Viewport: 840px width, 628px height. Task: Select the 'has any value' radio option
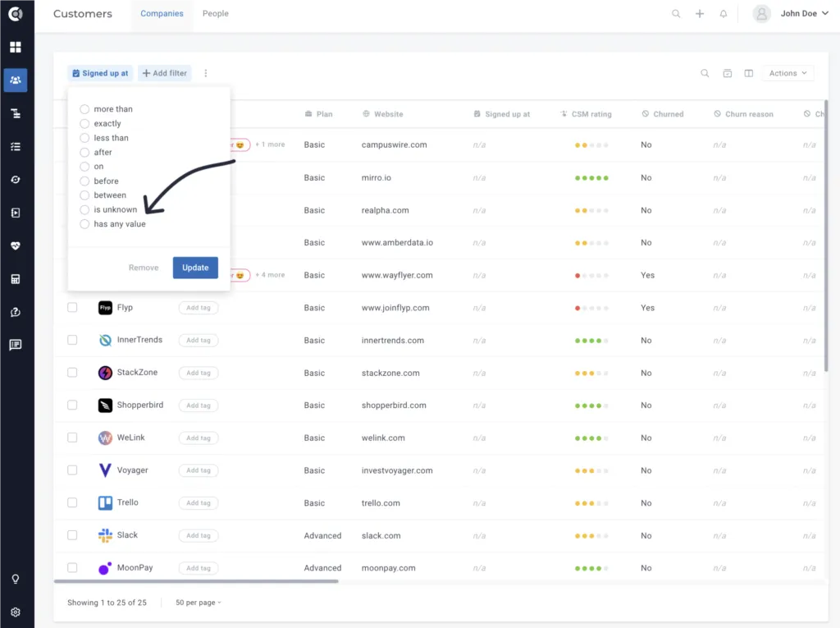coord(84,224)
